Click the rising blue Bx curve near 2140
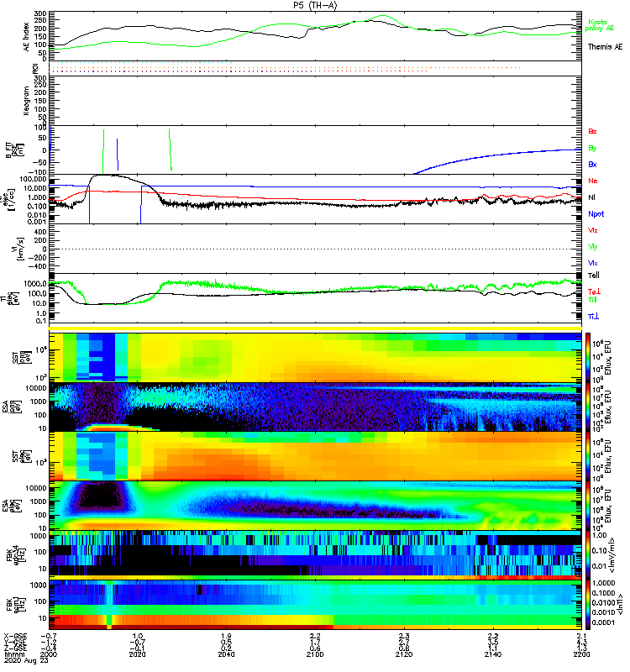The height and width of the screenshot is (672, 630). (x=493, y=156)
